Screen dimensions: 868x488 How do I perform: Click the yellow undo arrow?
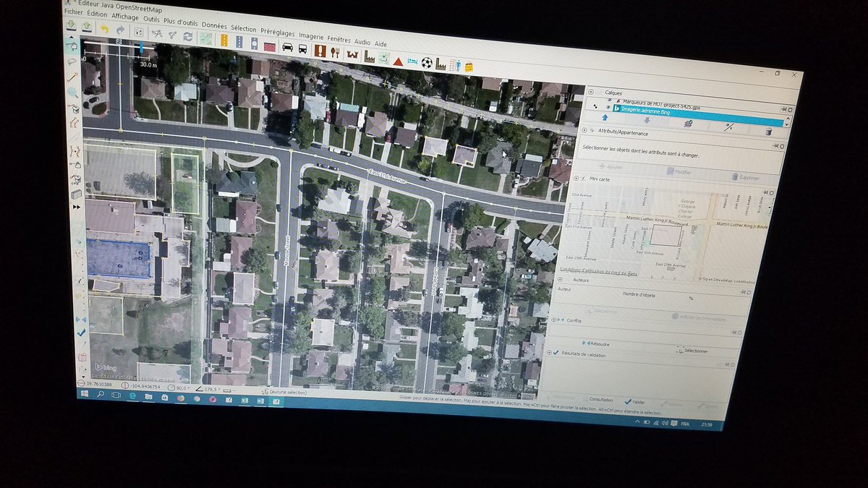coord(104,29)
